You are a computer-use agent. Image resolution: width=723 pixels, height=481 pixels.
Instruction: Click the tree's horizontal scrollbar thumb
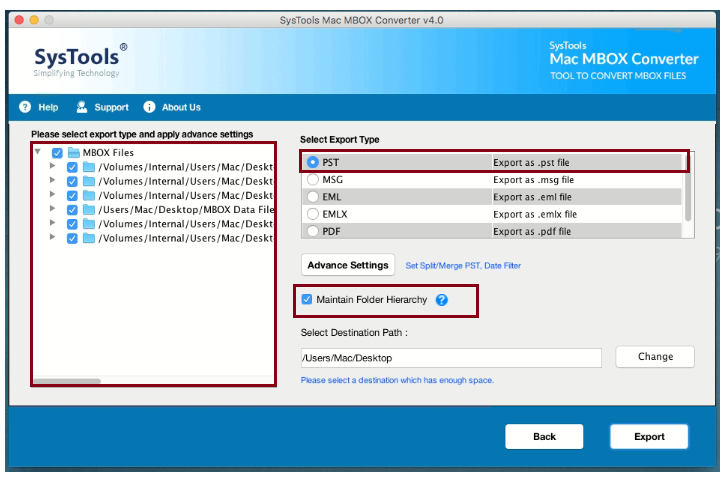pyautogui.click(x=67, y=381)
